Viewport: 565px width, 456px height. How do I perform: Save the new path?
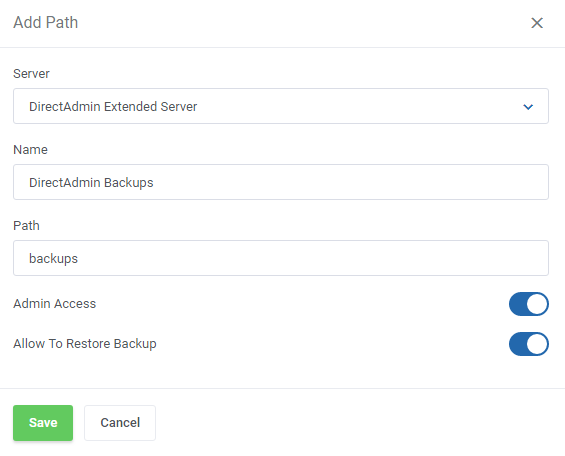click(x=43, y=423)
